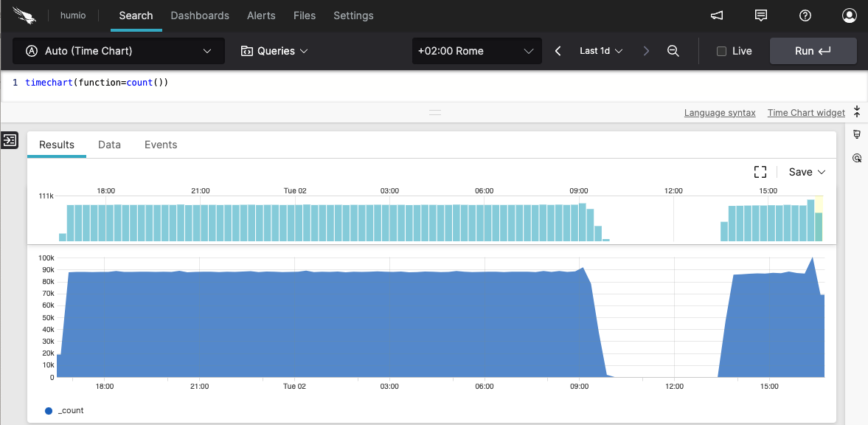
Task: Toggle the _count series in the legend
Action: (63, 410)
